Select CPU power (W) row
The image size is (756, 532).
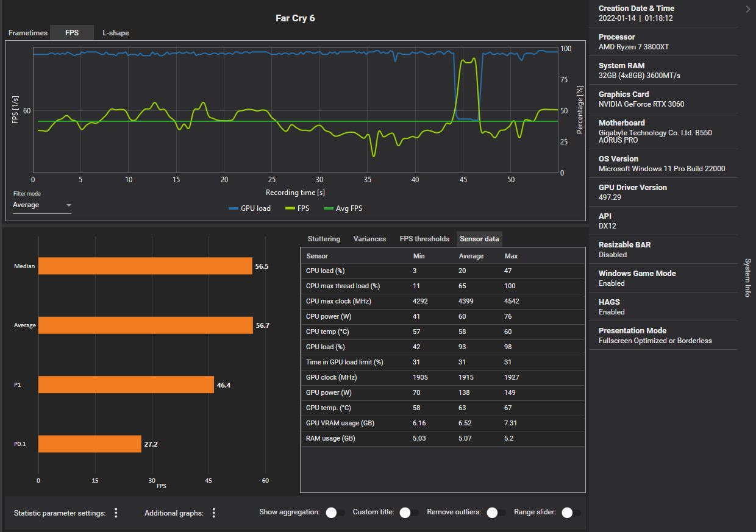coord(443,317)
